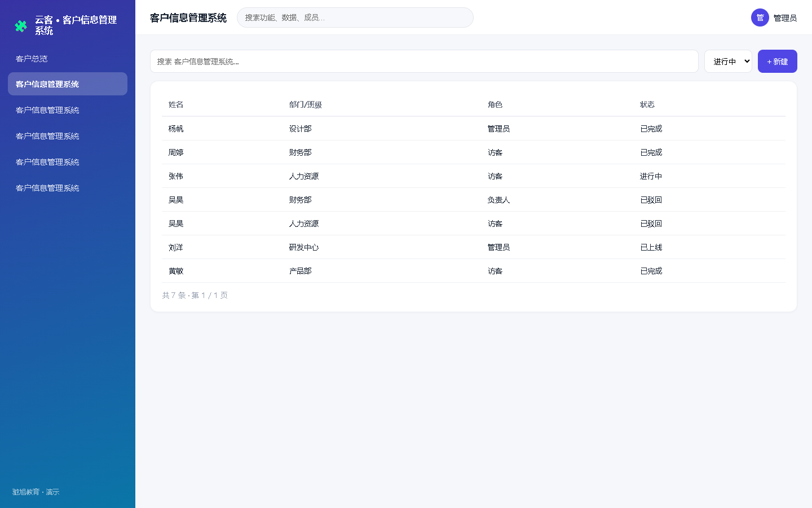Click the + 新建 button
This screenshot has width=812, height=508.
pyautogui.click(x=778, y=62)
